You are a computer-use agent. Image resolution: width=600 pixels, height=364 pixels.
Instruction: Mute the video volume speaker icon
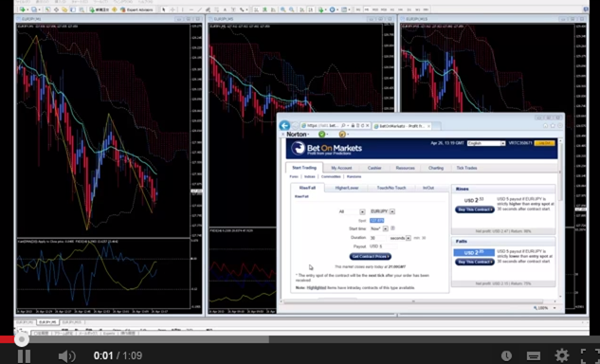tap(67, 356)
